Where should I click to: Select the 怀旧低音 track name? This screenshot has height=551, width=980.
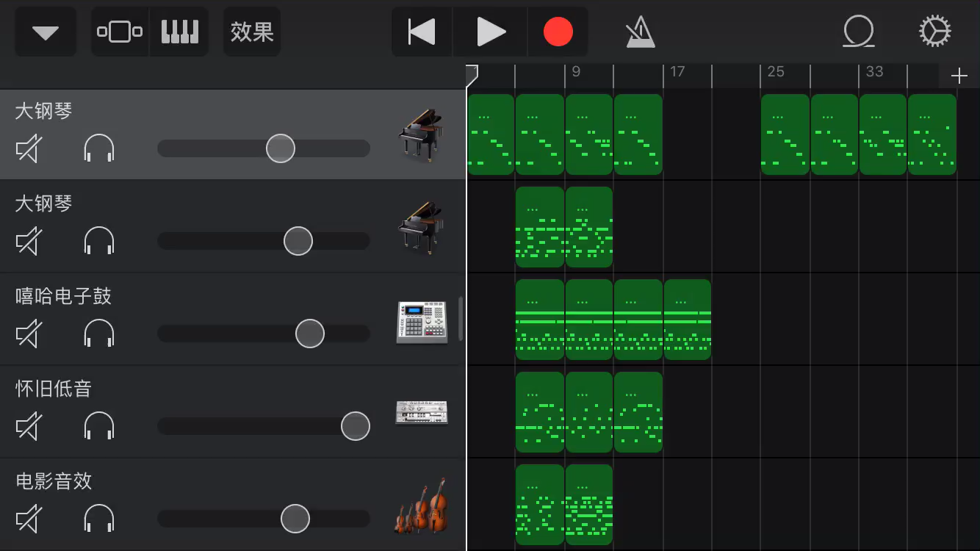(x=54, y=389)
